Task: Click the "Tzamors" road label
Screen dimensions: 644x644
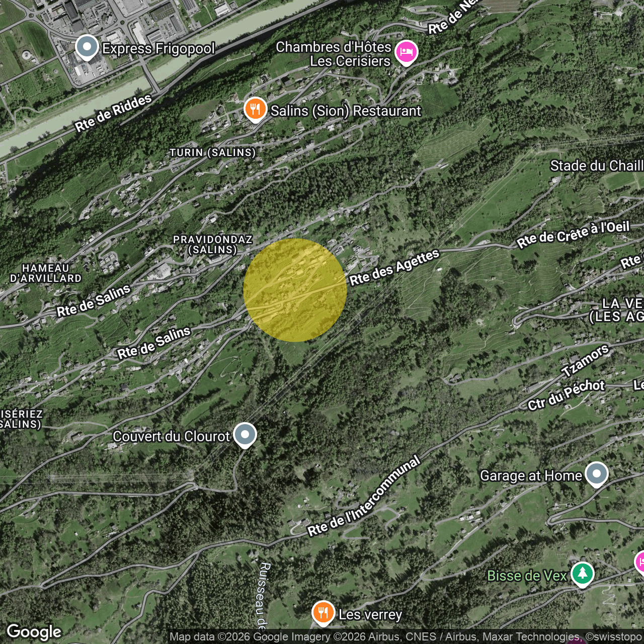Action: (585, 361)
